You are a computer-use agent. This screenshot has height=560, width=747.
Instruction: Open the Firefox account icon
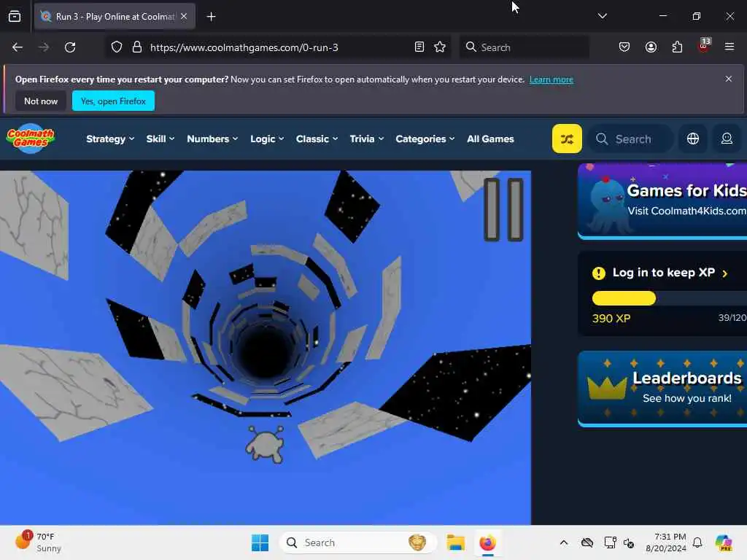click(x=651, y=47)
